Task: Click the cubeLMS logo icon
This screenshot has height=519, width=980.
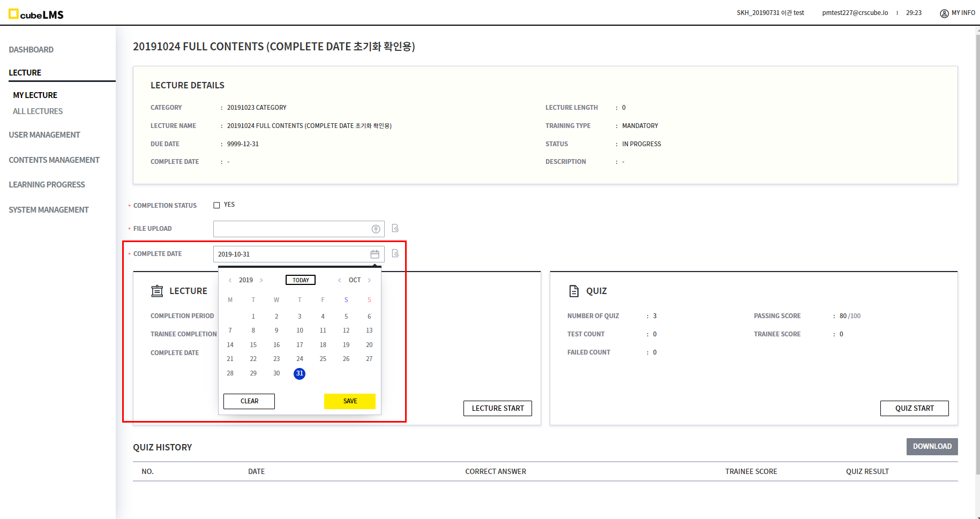Action: pyautogui.click(x=13, y=14)
